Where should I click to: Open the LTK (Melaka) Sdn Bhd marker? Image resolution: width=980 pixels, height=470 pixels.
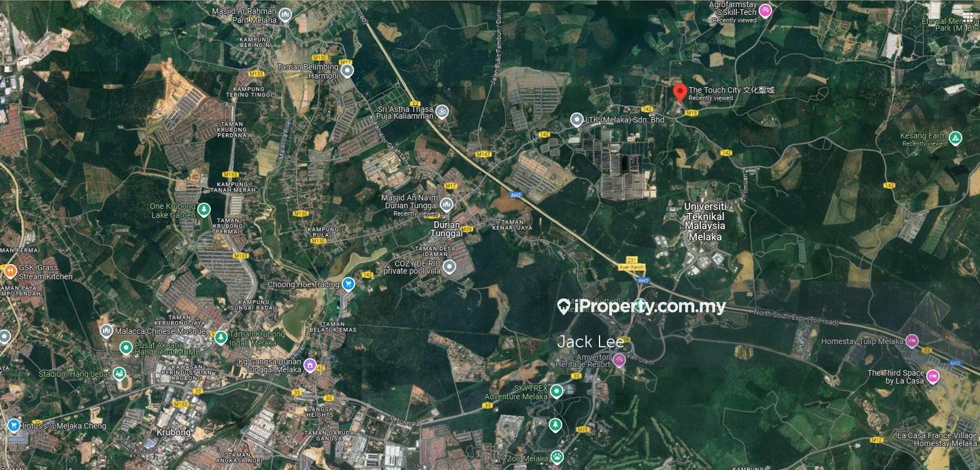pos(576,120)
